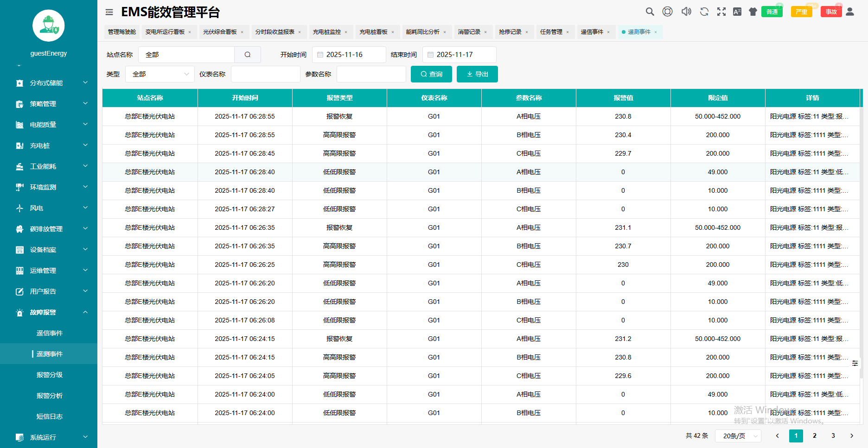This screenshot has width=868, height=448.
Task: Open the language switch icon
Action: 737,12
